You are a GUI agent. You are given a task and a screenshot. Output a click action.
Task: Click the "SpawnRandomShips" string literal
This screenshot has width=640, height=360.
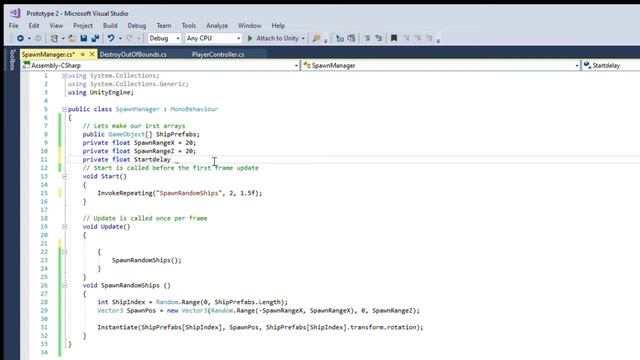pos(189,193)
